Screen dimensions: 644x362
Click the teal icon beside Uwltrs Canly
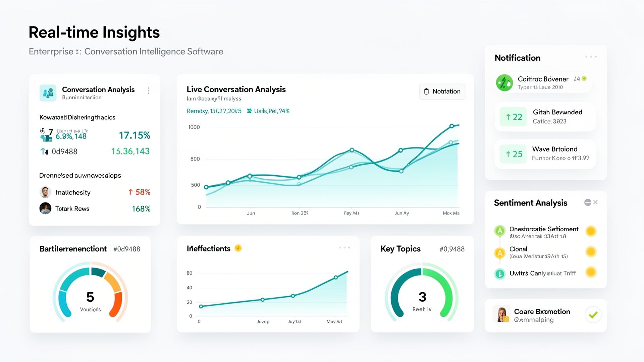(500, 274)
